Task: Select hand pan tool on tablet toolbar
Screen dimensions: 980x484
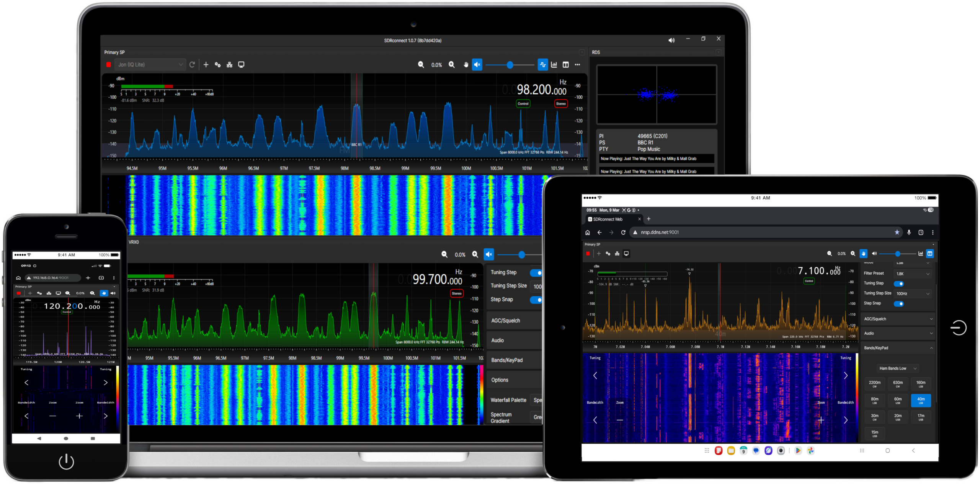Action: [x=863, y=253]
